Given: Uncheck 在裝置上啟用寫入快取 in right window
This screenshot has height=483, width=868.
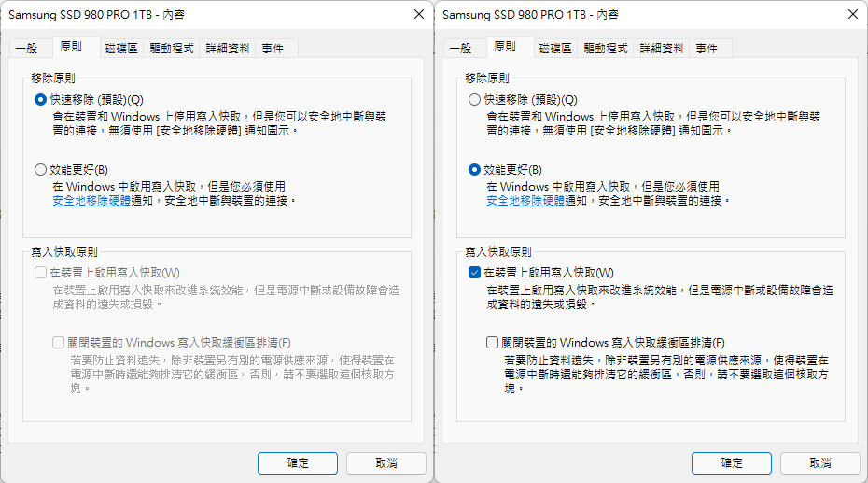Looking at the screenshot, I should point(474,273).
